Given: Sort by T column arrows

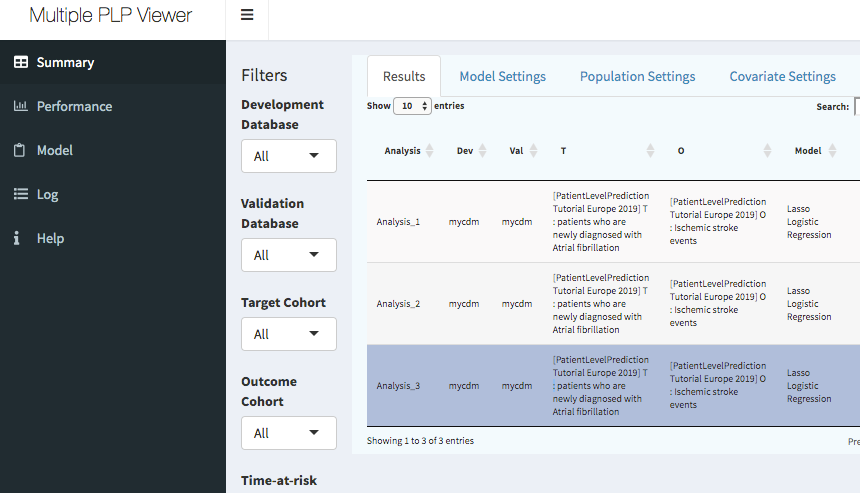Looking at the screenshot, I should tap(650, 151).
